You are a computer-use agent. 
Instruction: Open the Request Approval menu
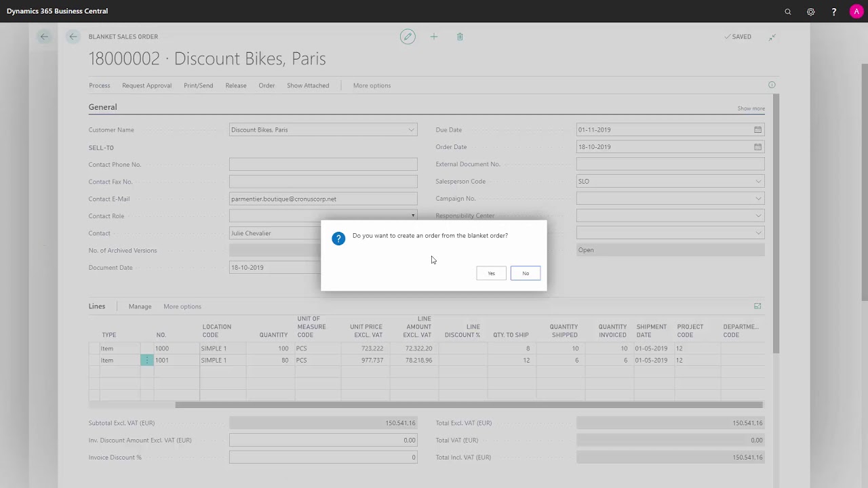point(146,85)
